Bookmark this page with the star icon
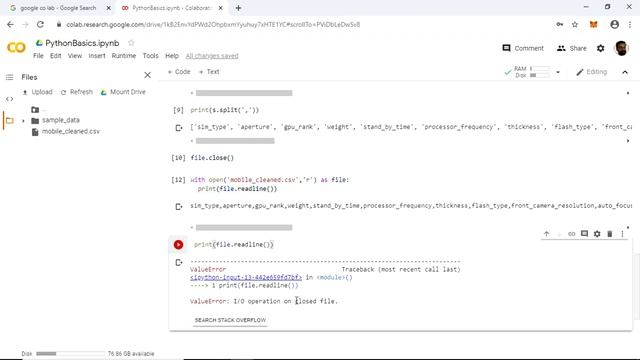Screen dimensions: 640x360 [575, 24]
